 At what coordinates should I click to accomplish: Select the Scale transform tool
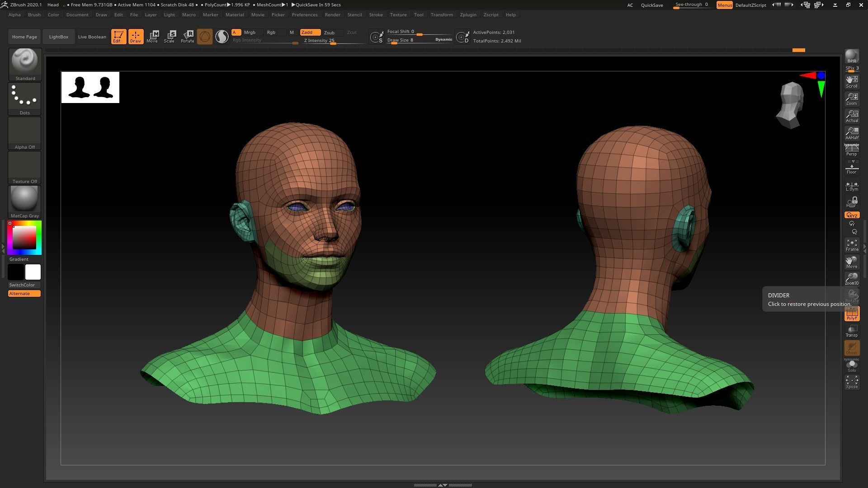pyautogui.click(x=170, y=37)
